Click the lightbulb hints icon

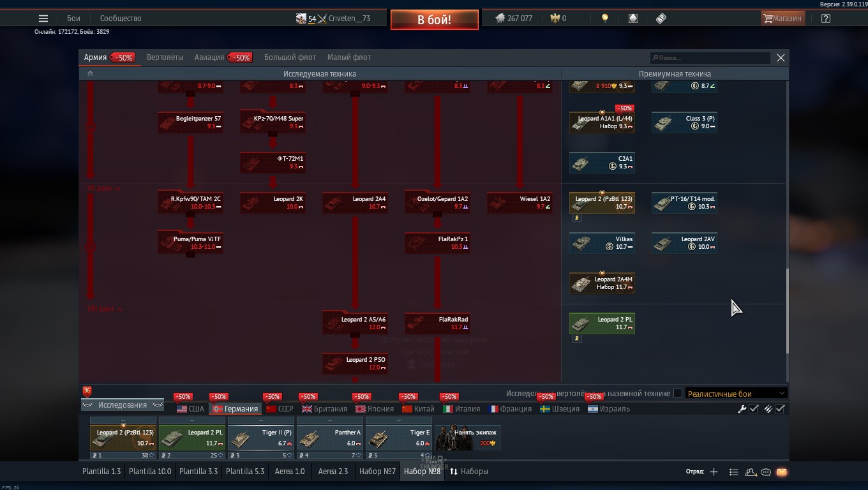[605, 19]
